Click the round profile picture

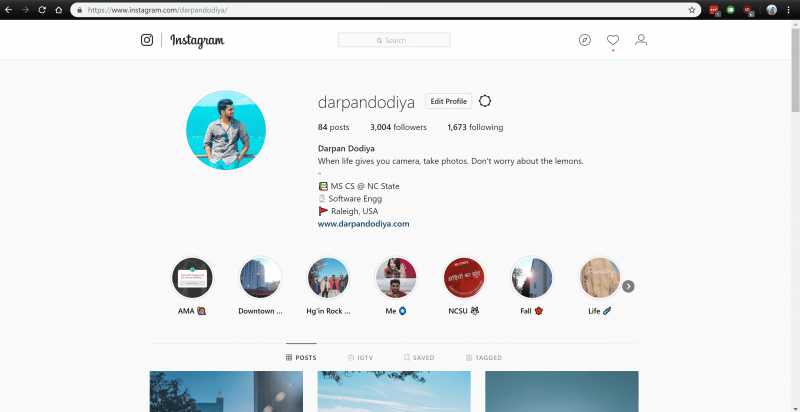coord(226,130)
